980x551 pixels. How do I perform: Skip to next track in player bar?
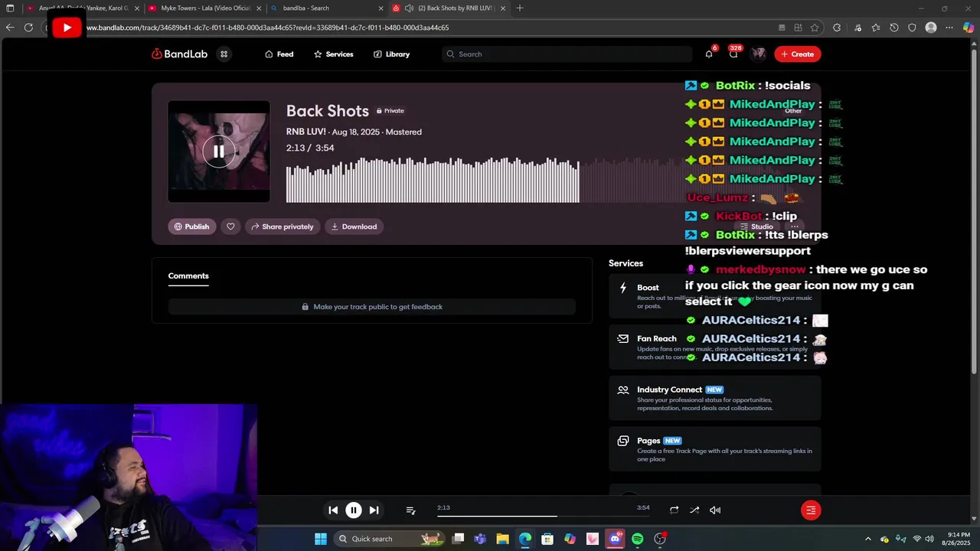tap(374, 510)
